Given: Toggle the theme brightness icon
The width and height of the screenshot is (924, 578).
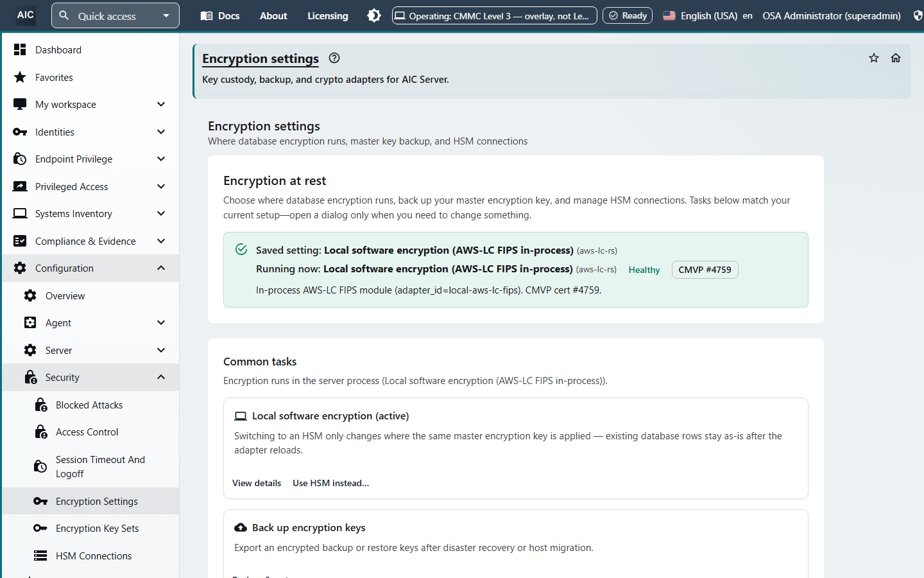Looking at the screenshot, I should [374, 15].
